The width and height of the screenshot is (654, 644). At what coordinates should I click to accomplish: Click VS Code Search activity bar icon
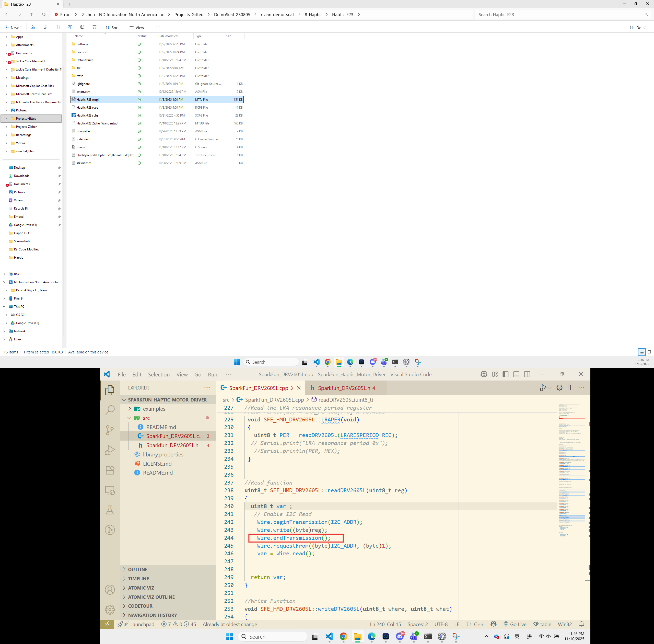pyautogui.click(x=110, y=410)
